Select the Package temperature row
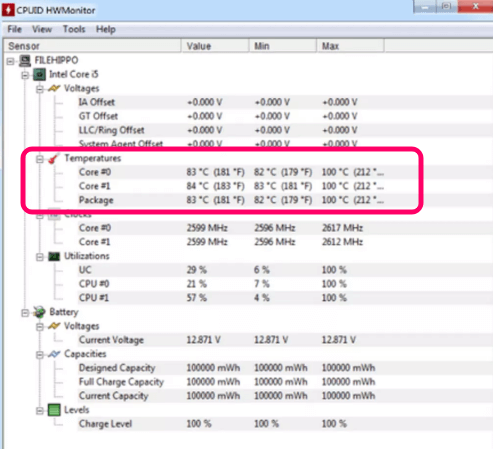 285,200
